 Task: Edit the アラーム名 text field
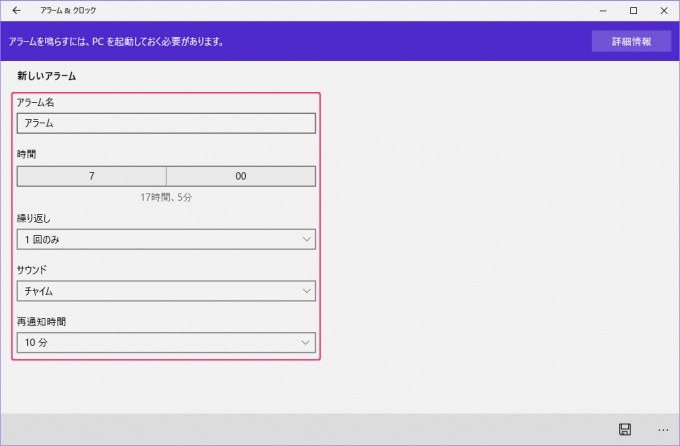click(x=166, y=123)
